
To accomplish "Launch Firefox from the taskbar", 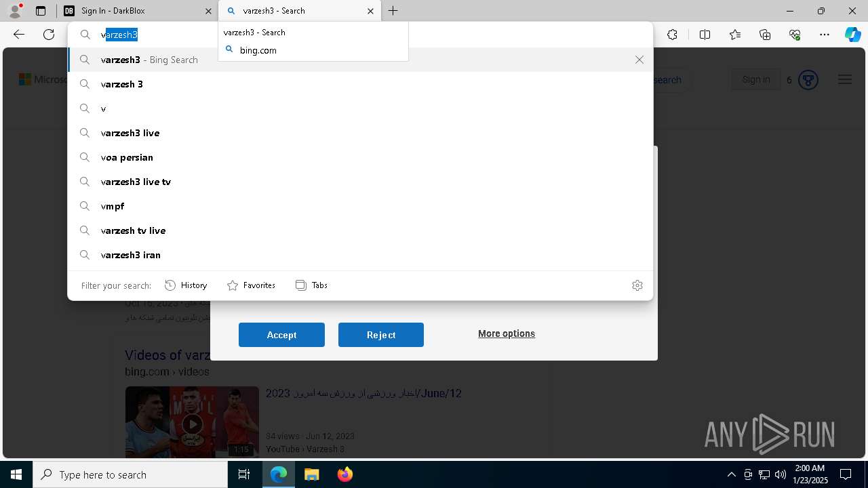I will 344,474.
